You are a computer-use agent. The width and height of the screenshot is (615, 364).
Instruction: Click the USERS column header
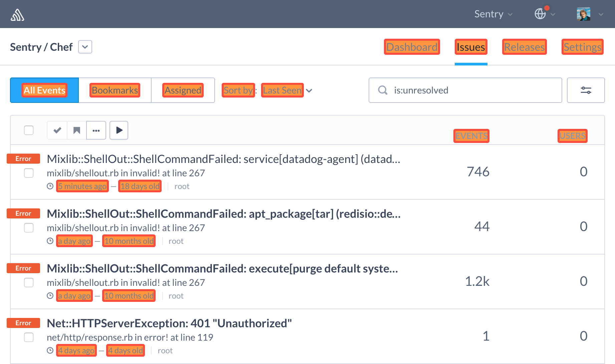[x=573, y=136]
